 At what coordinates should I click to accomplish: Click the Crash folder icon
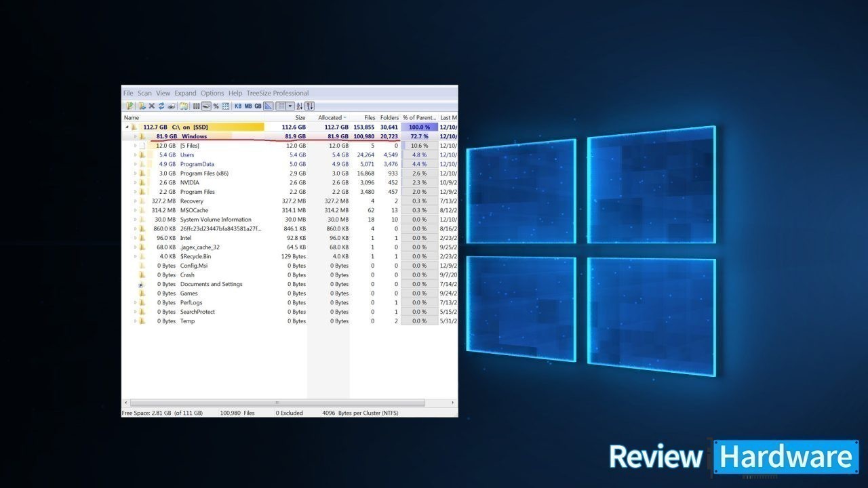(x=142, y=274)
